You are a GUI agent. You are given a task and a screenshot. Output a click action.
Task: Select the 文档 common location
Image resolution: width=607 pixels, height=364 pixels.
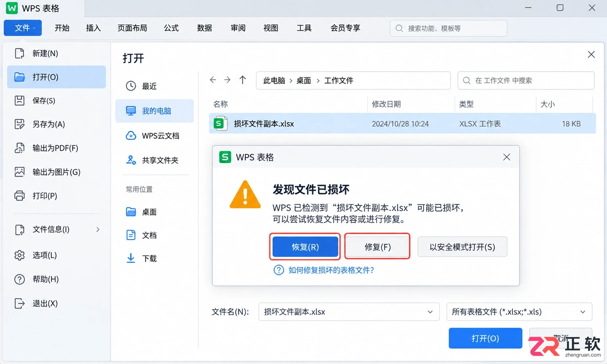pos(149,235)
